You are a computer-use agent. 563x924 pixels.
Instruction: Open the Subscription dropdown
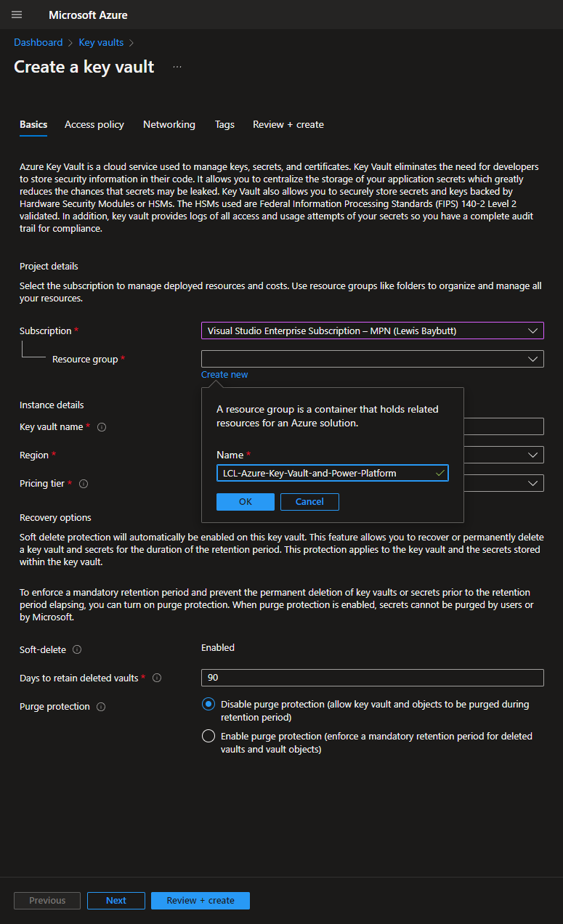pos(372,331)
